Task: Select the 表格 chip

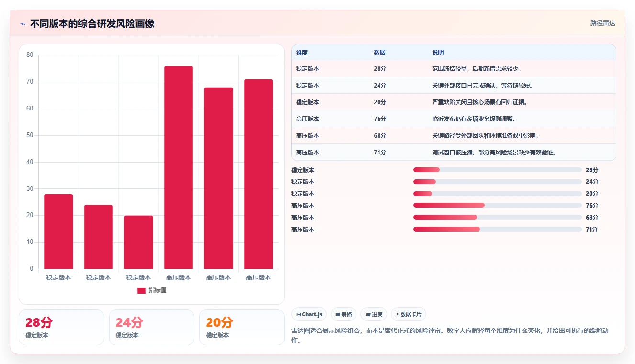Action: tap(344, 314)
